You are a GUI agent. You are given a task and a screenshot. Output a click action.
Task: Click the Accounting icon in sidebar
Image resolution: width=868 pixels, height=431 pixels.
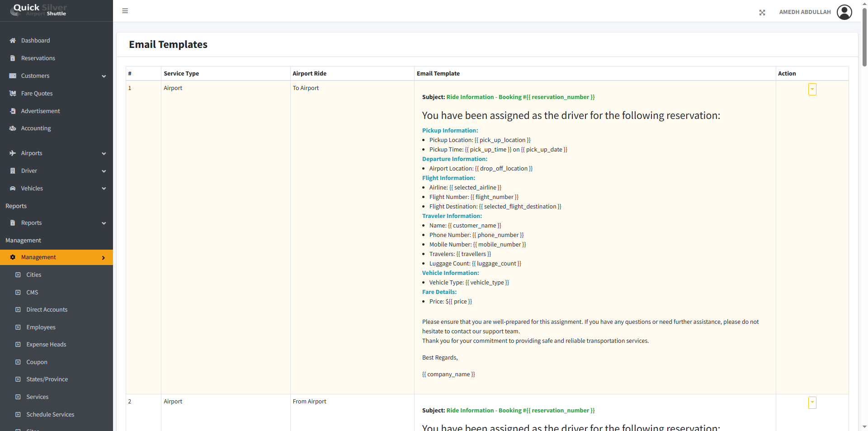pyautogui.click(x=13, y=128)
